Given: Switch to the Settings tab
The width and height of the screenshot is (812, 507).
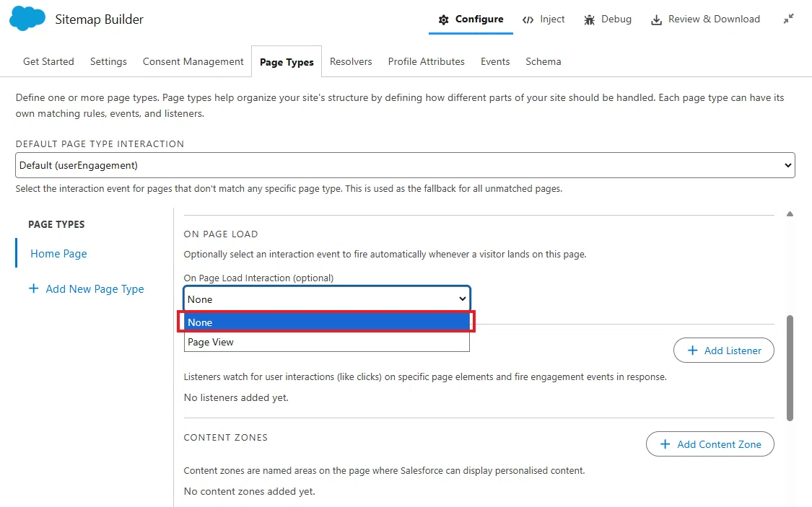Looking at the screenshot, I should click(x=108, y=61).
